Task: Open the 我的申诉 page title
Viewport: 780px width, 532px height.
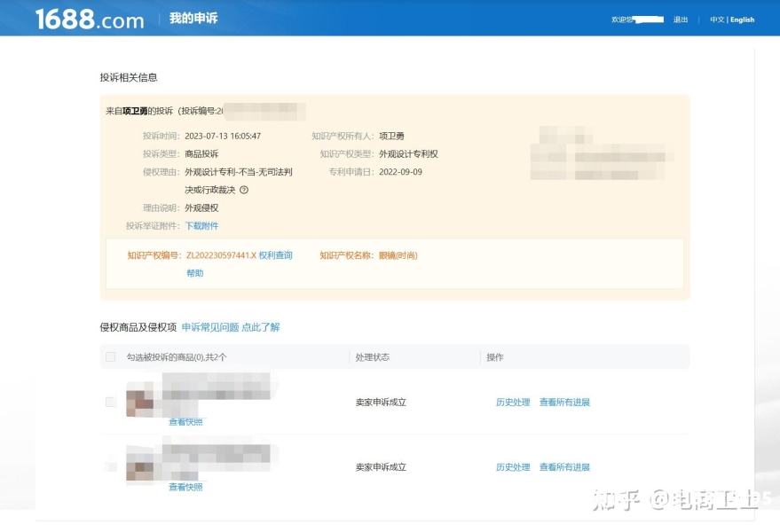Action: click(193, 19)
